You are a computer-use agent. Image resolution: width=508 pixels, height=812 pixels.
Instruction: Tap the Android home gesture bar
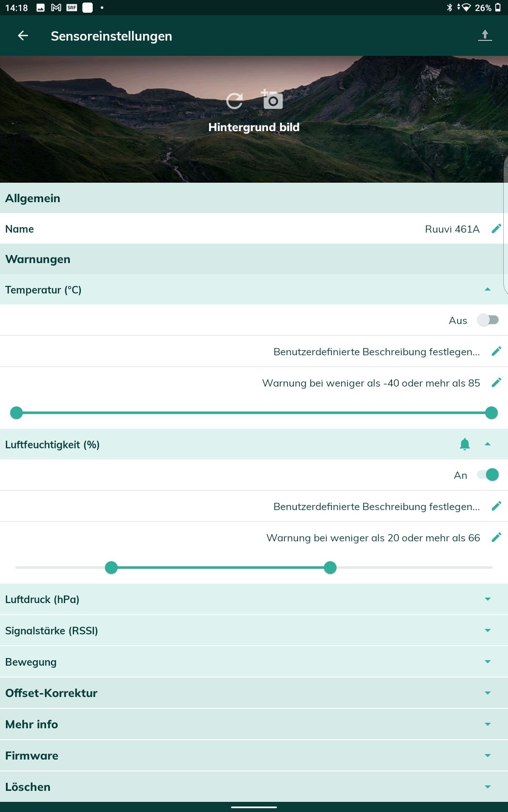pyautogui.click(x=254, y=807)
